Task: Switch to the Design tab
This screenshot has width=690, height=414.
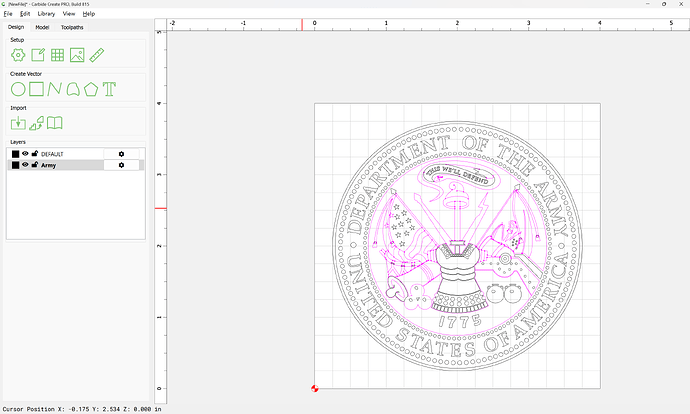Action: click(x=16, y=27)
